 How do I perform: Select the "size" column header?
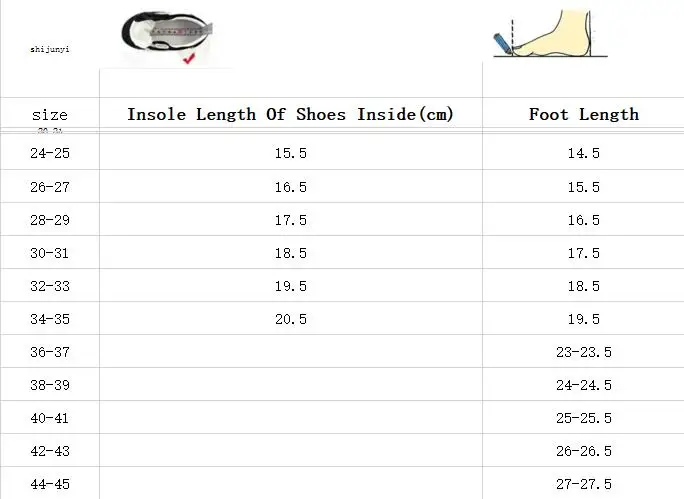50,115
